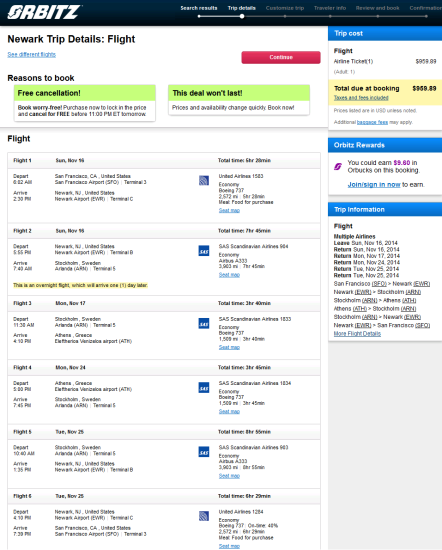The width and height of the screenshot is (442, 550).
Task: Click United Airlines logo on Flight 1
Action: tap(204, 180)
